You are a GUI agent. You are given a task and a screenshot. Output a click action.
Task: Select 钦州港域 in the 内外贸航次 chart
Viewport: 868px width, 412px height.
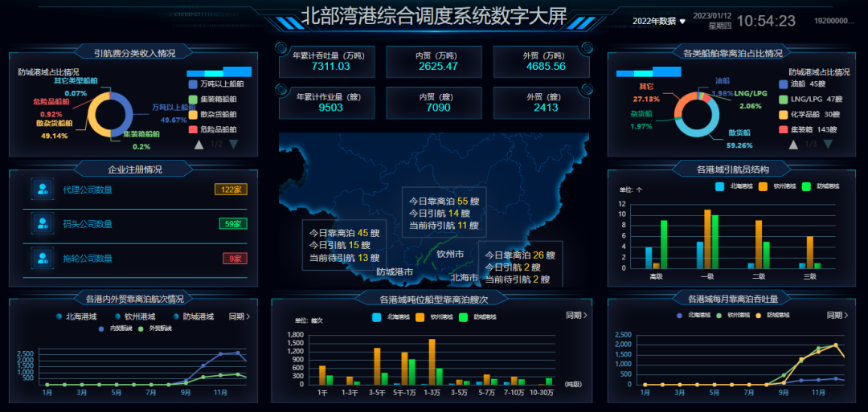tap(134, 317)
